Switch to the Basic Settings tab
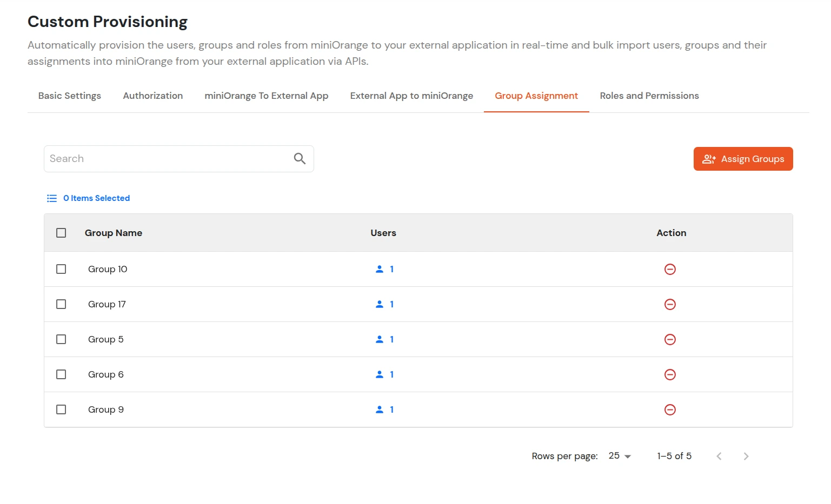The image size is (831, 504). (69, 96)
